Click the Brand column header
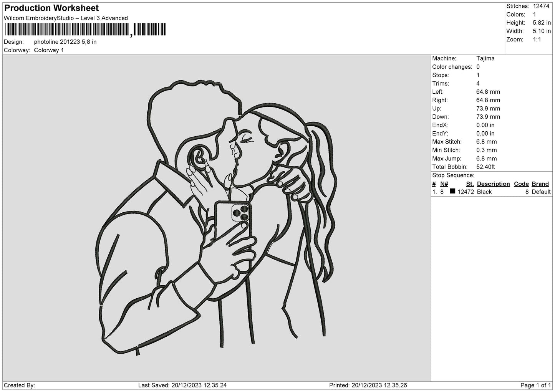Screen dimensions: 555x392 coord(540,184)
